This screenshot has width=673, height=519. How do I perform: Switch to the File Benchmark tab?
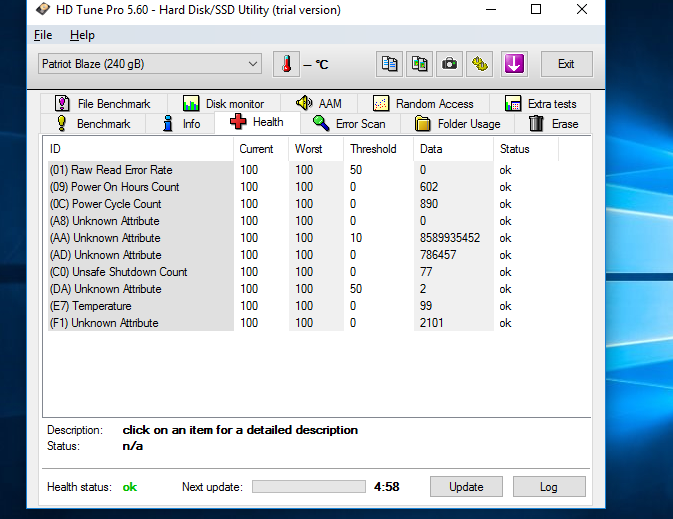click(103, 103)
